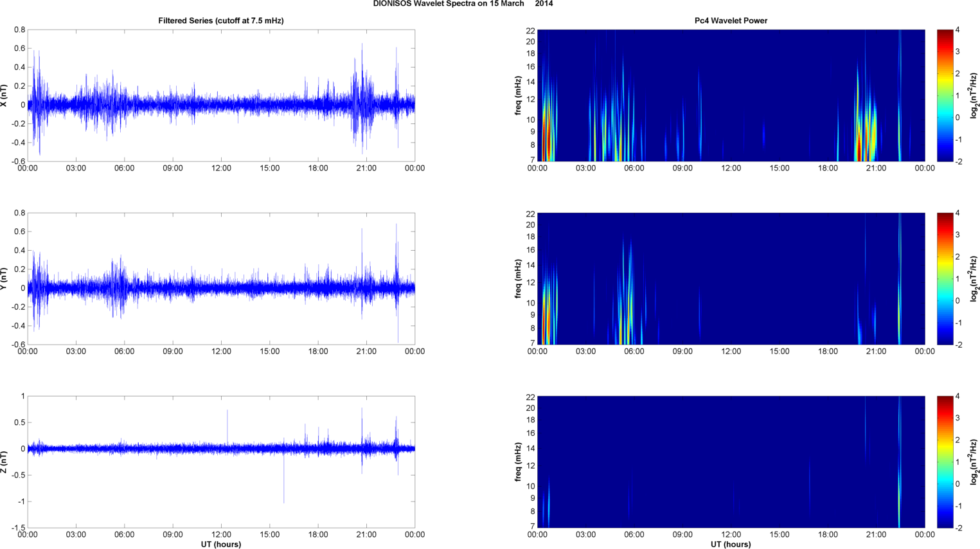This screenshot has height=549, width=980.
Task: Click the '09:00' tick under top spectrogram
Action: coord(682,168)
